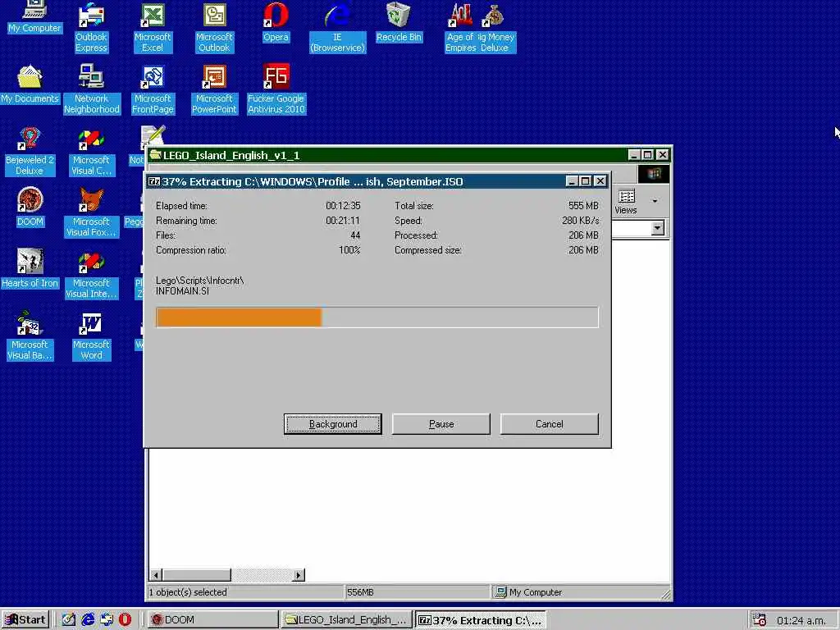Click 7z icon in extracting dialog title
This screenshot has height=630, width=840.
tap(154, 181)
